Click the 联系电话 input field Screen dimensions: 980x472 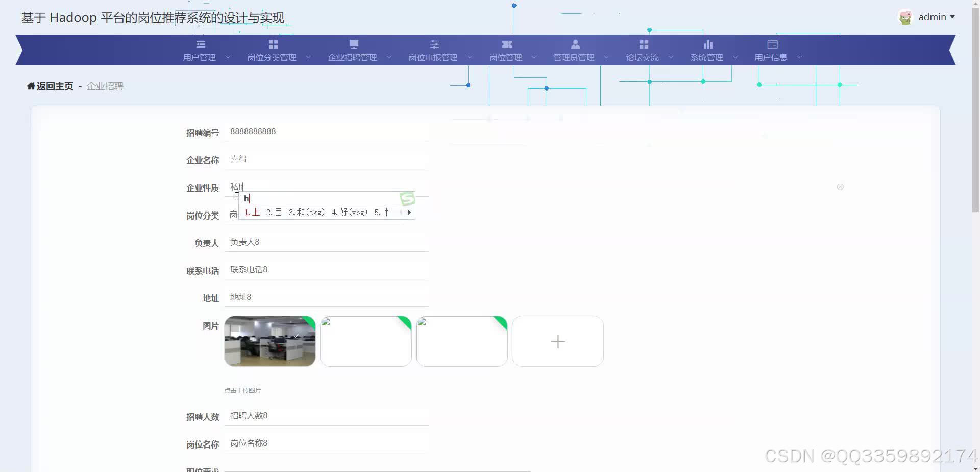pos(326,270)
